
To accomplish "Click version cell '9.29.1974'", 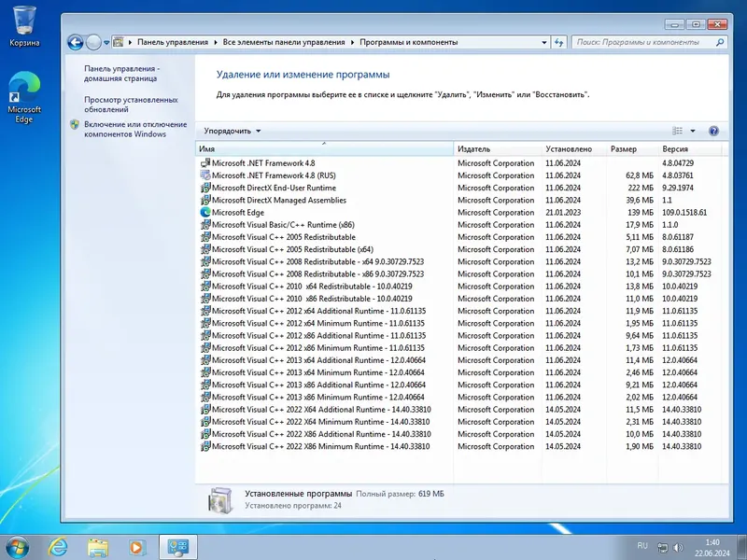I will (678, 188).
